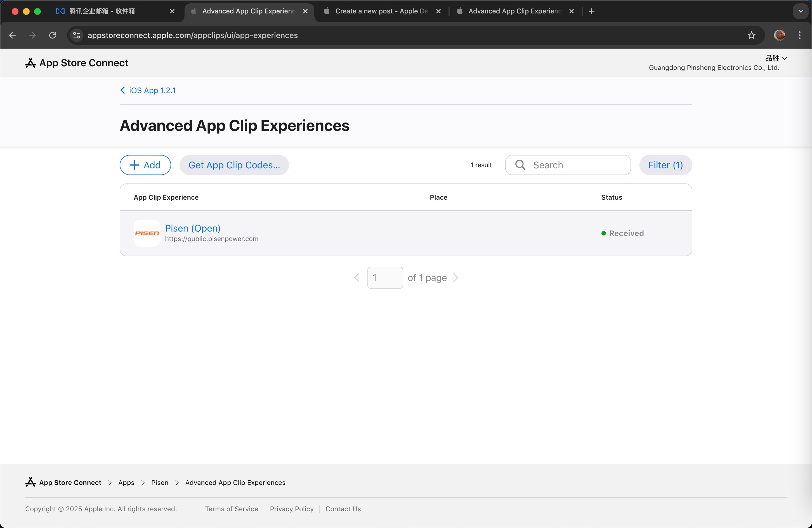Close the Create a new post tab
Screen dimensions: 812x528
(x=438, y=11)
